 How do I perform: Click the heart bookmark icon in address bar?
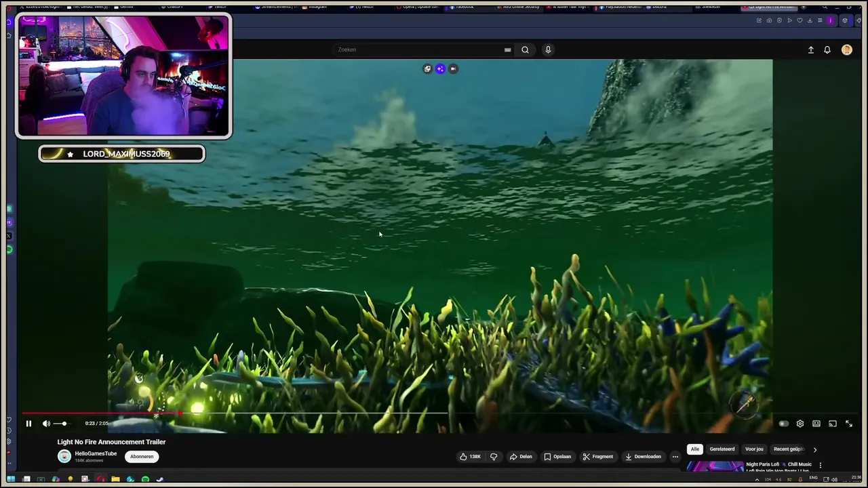(x=800, y=20)
